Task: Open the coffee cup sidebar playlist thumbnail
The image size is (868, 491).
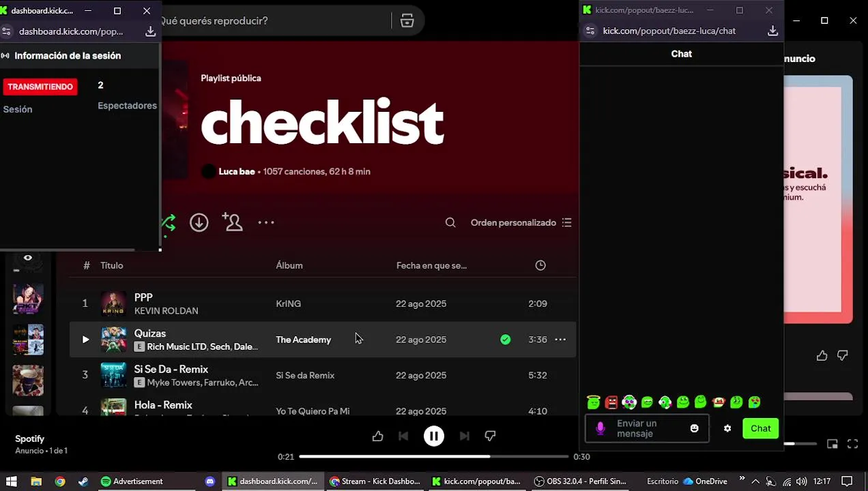Action: [28, 381]
